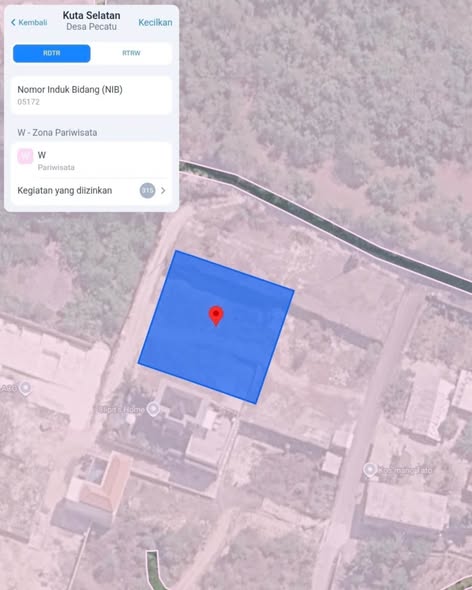Click the dark green canal line on map

point(324,223)
